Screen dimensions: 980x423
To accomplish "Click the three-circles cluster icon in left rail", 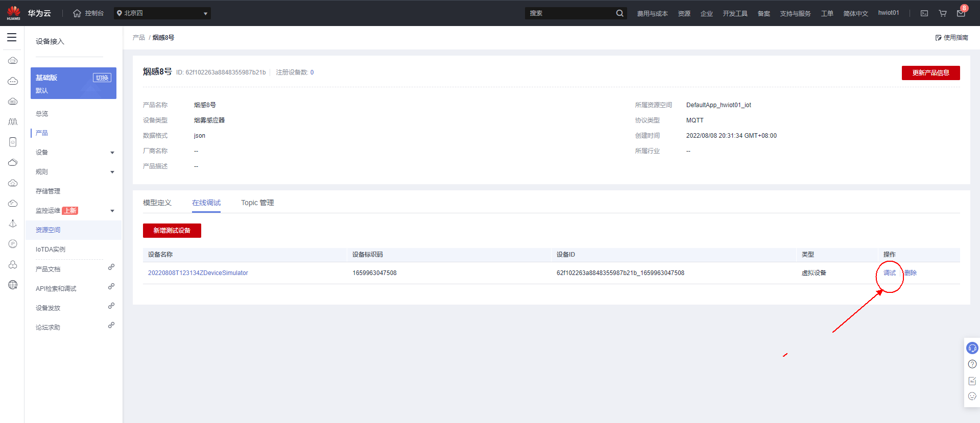I will click(x=13, y=264).
